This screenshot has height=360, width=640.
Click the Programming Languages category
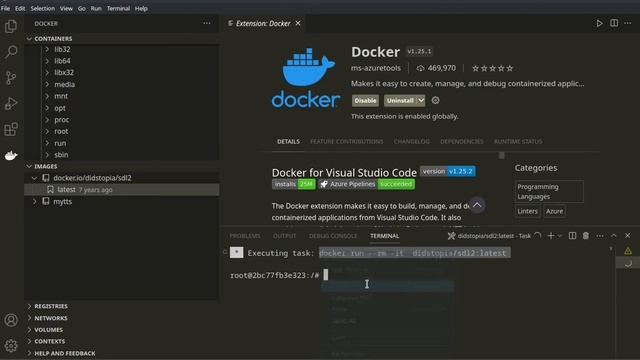(x=549, y=191)
